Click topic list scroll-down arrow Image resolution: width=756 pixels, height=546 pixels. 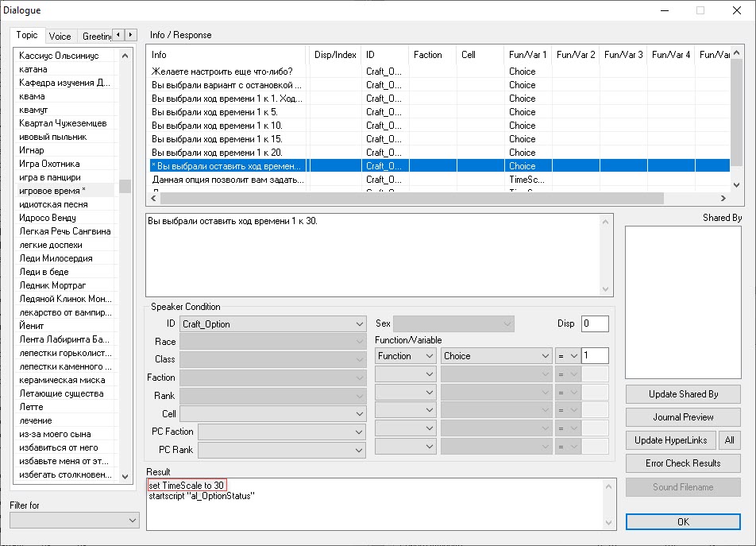click(x=125, y=475)
